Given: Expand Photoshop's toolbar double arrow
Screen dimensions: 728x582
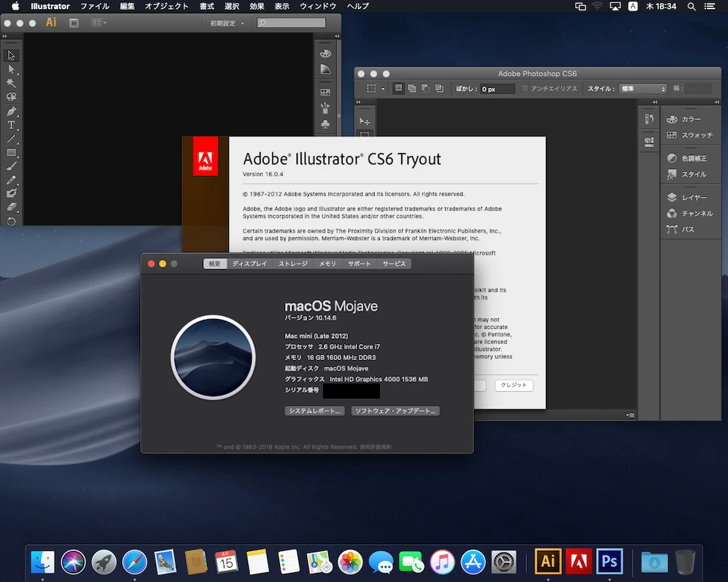Looking at the screenshot, I should 358,102.
